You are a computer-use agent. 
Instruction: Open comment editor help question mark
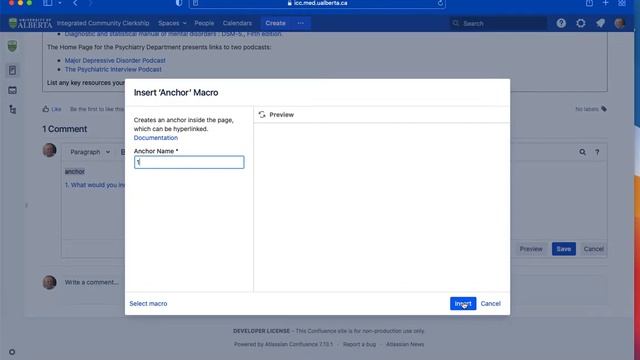[x=597, y=152]
